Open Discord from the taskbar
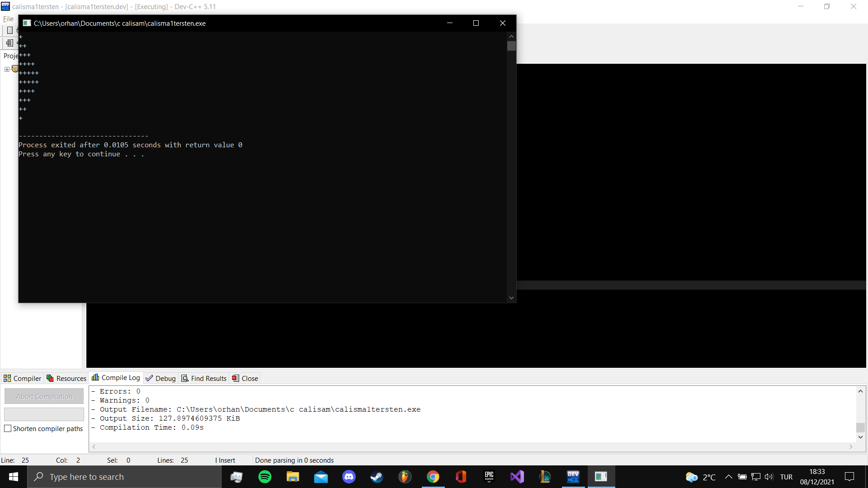This screenshot has height=488, width=868. pyautogui.click(x=349, y=477)
